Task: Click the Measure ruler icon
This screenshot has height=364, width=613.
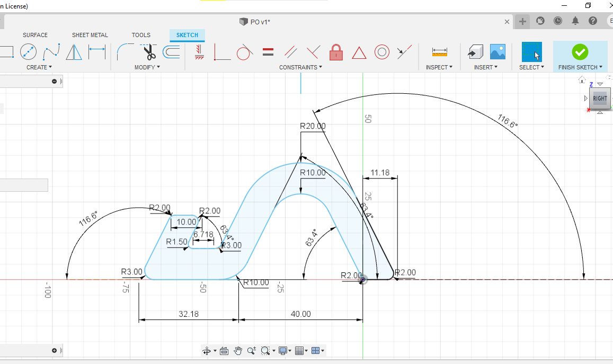Action: click(439, 52)
